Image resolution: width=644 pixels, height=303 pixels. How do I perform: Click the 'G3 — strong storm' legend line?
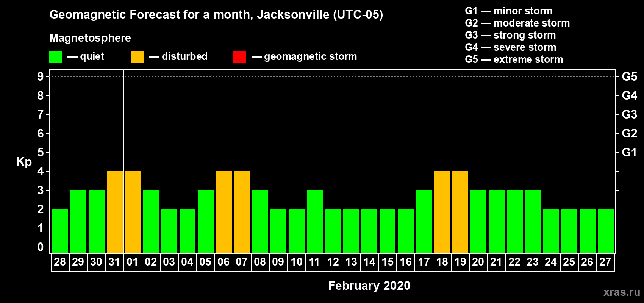(511, 35)
